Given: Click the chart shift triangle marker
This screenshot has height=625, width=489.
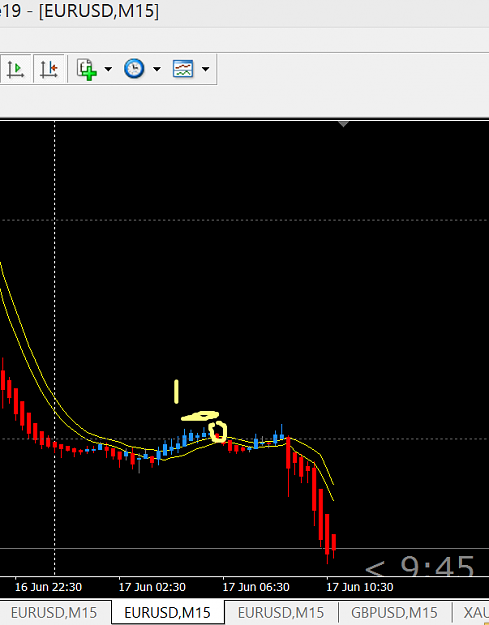Looking at the screenshot, I should point(344,124).
